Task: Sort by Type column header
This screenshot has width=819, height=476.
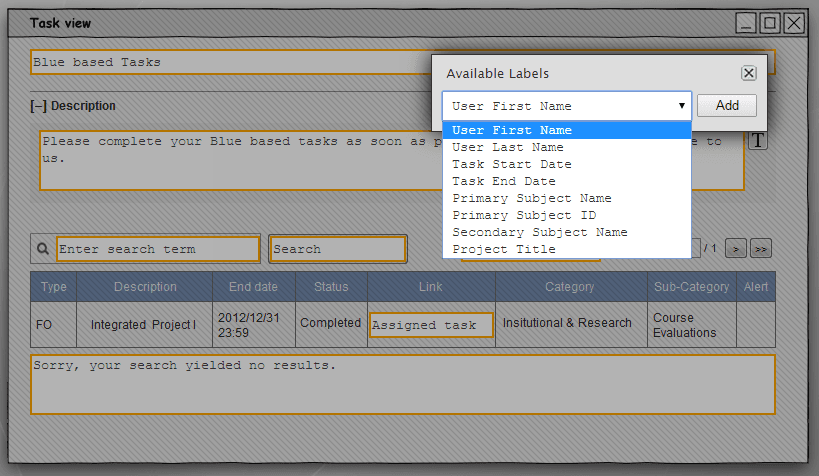Action: 53,287
